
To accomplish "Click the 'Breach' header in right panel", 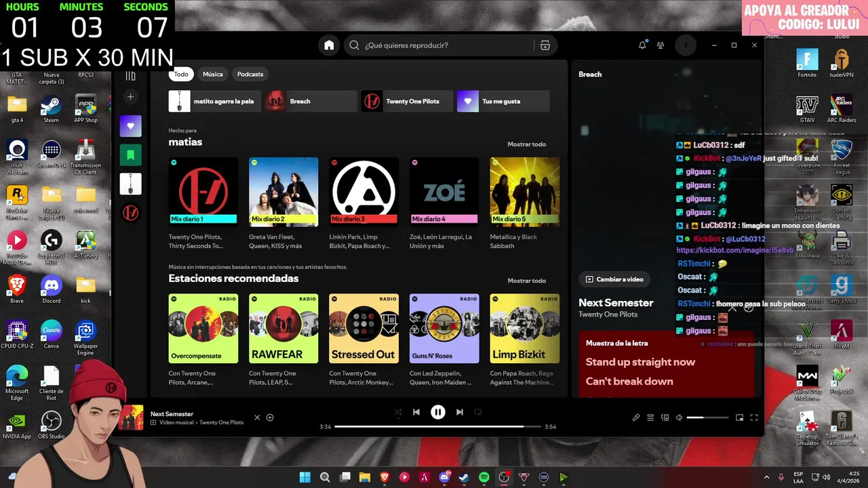I will (x=590, y=75).
